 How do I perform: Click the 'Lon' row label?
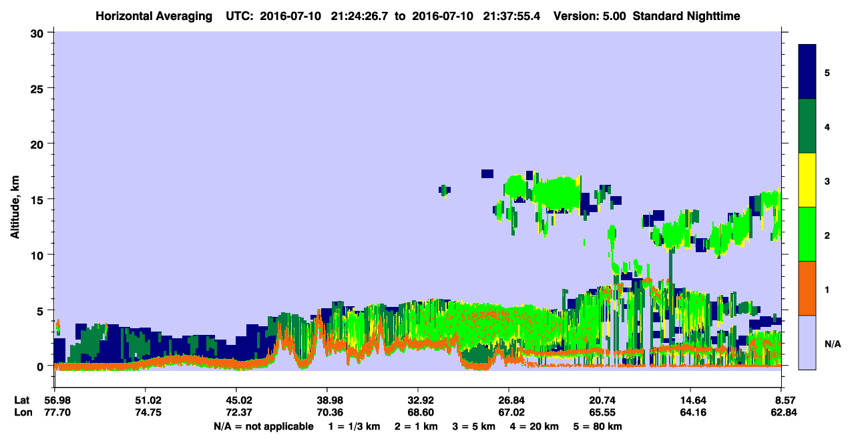pos(22,412)
